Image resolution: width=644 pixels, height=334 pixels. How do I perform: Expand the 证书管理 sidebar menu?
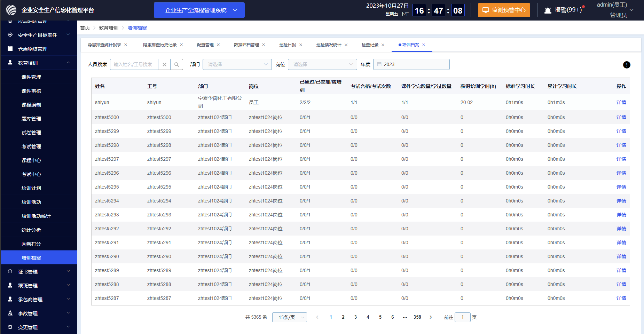pos(68,271)
